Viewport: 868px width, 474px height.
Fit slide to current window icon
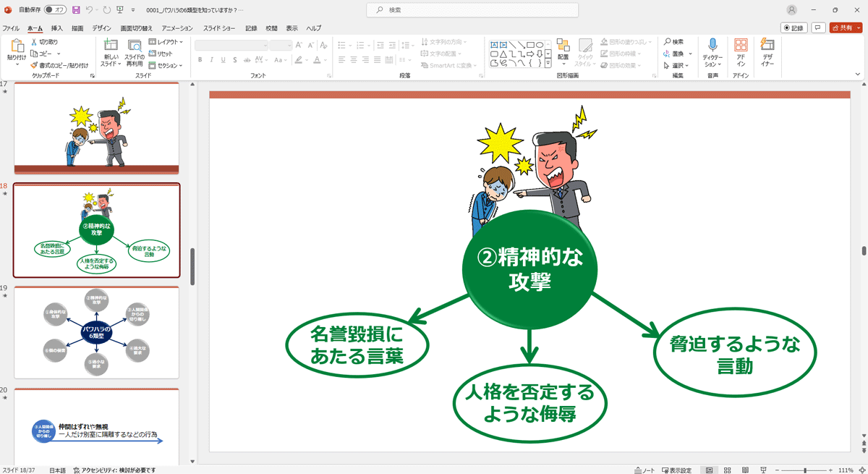(861, 470)
